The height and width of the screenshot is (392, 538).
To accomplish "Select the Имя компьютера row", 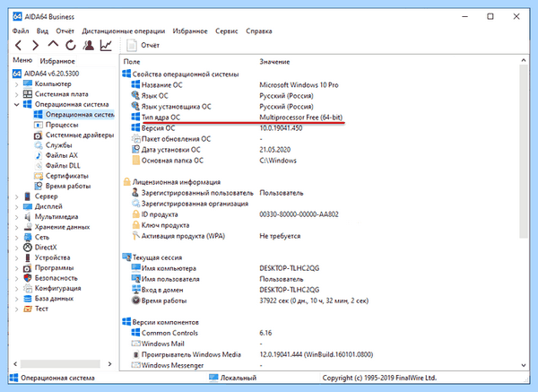I will click(x=225, y=268).
